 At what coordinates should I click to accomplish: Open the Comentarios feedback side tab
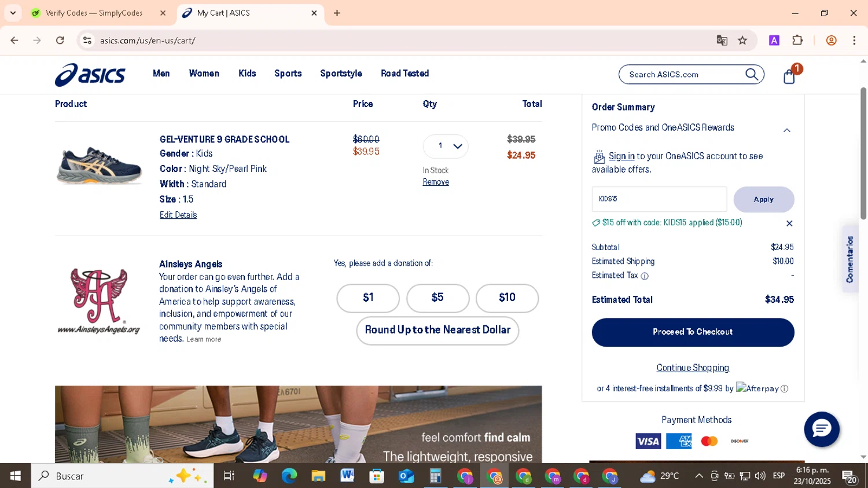[x=849, y=259]
